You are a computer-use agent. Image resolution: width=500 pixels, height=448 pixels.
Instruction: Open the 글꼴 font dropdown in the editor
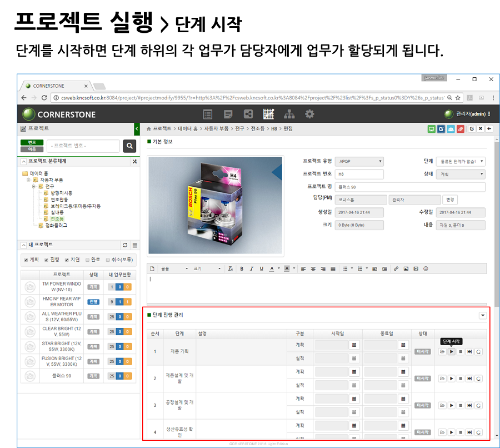click(175, 268)
